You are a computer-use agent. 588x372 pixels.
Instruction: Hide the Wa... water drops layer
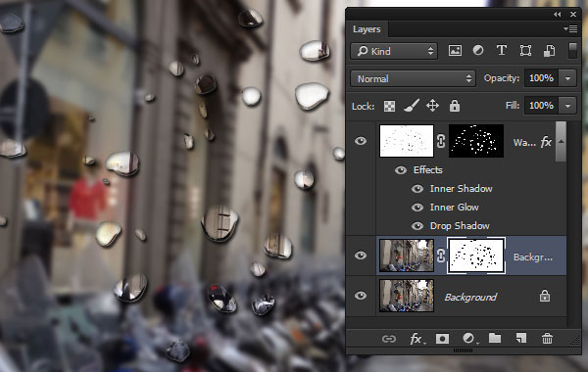pyautogui.click(x=361, y=141)
